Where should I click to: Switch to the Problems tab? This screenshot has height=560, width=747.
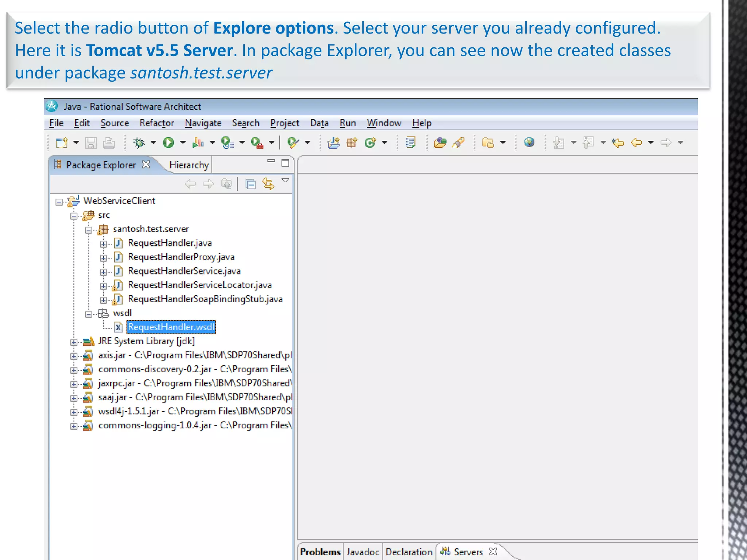pyautogui.click(x=320, y=552)
